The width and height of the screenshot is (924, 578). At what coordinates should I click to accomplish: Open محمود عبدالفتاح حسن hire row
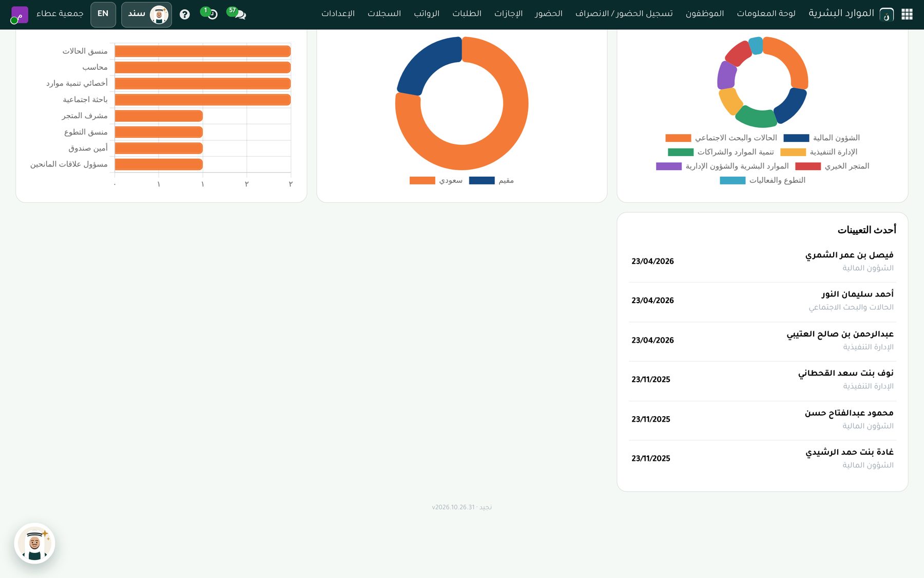762,420
